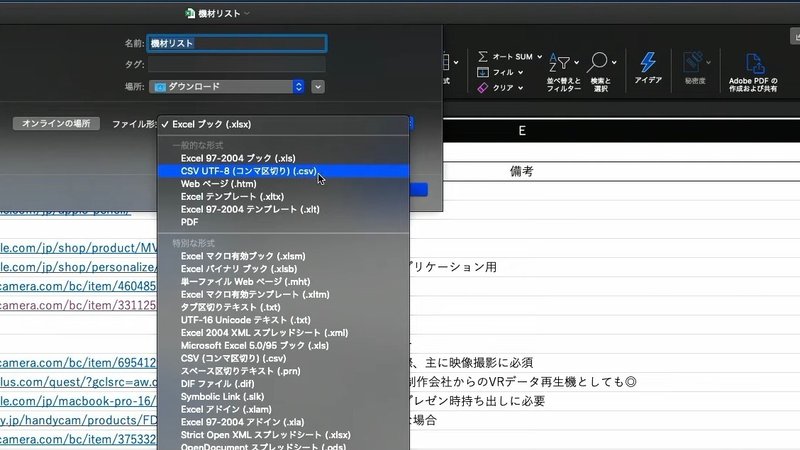Open 機材リスト title dropdown arrow

tap(247, 13)
